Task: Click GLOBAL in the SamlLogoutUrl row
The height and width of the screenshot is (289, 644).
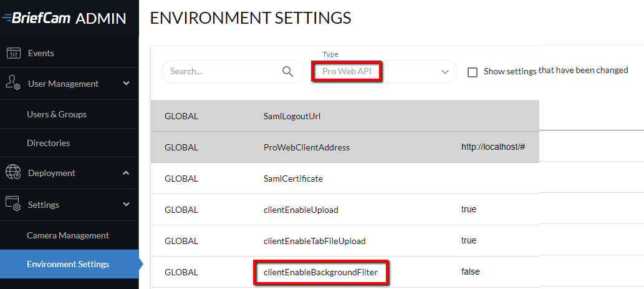Action: point(181,116)
